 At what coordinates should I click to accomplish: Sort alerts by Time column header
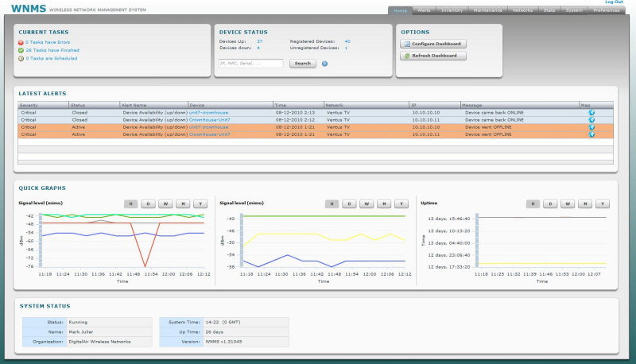click(x=281, y=105)
